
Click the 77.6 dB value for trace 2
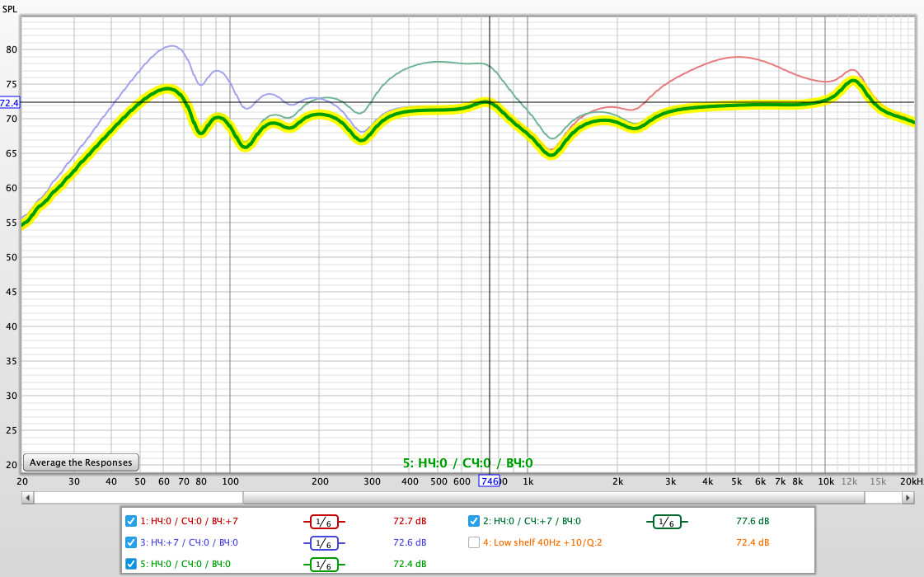753,521
